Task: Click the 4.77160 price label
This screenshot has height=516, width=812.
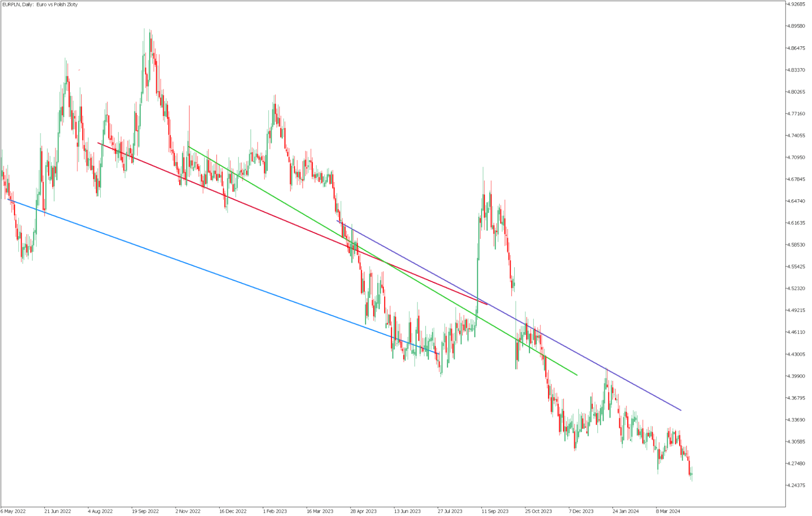Action: coord(796,114)
